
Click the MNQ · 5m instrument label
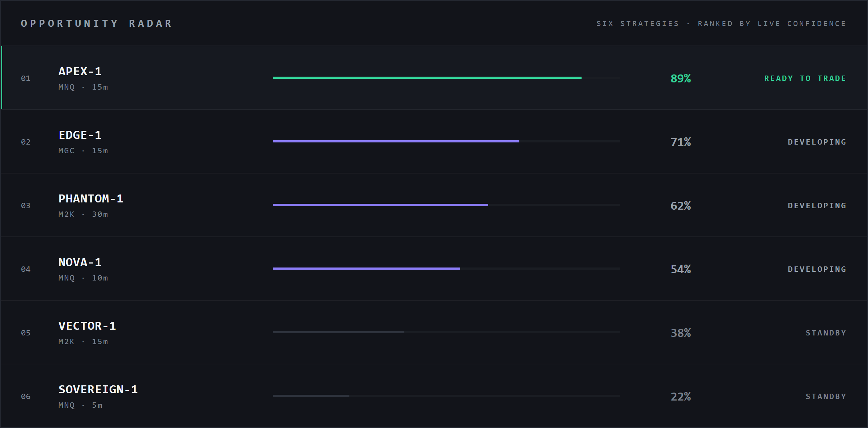(80, 405)
